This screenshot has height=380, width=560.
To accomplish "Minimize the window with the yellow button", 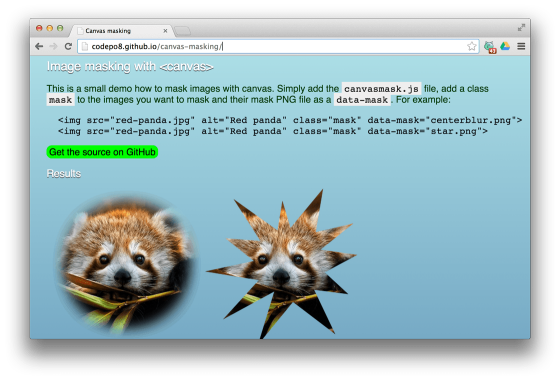I will click(x=50, y=28).
